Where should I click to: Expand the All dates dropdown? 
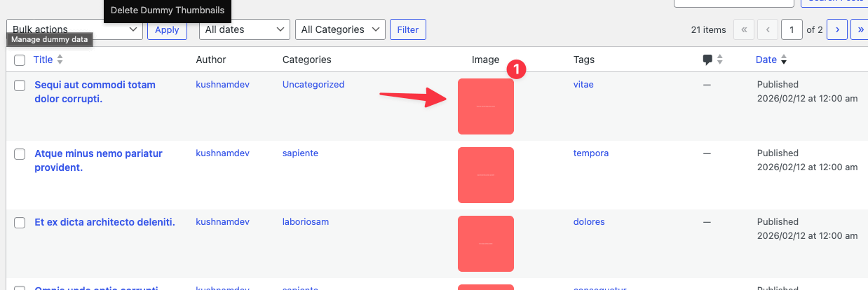(244, 29)
